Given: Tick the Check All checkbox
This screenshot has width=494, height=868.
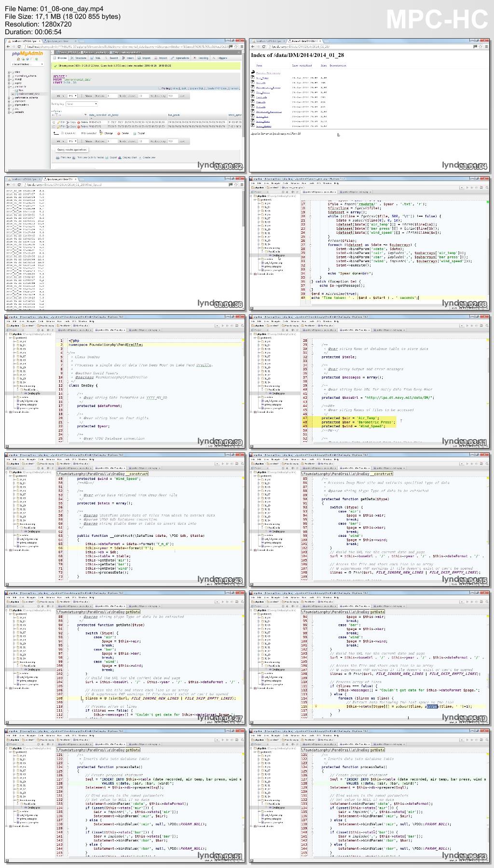Looking at the screenshot, I should coord(62,133).
